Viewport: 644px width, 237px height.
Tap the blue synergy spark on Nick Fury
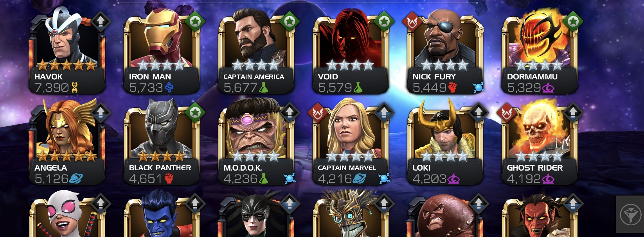pyautogui.click(x=478, y=87)
